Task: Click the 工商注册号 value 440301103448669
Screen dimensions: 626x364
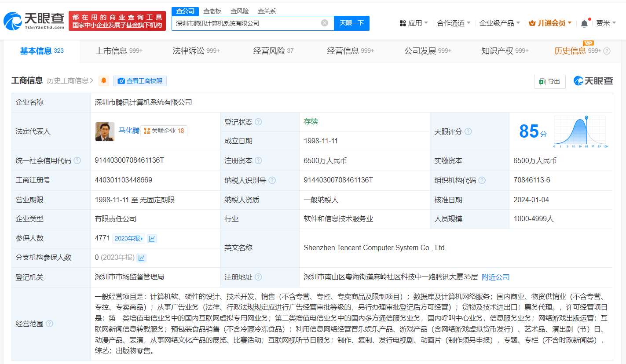Action: pos(124,180)
